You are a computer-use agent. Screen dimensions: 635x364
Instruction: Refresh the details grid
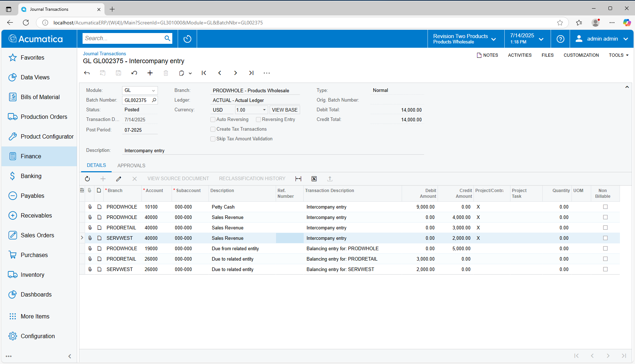87,179
